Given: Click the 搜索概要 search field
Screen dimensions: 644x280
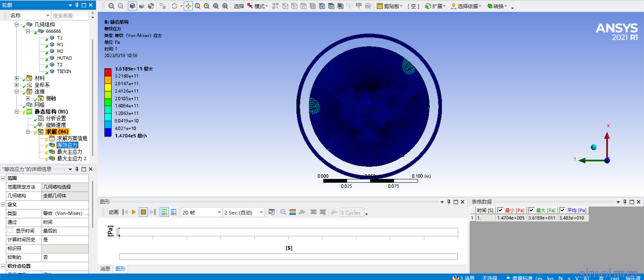Looking at the screenshot, I should point(70,15).
